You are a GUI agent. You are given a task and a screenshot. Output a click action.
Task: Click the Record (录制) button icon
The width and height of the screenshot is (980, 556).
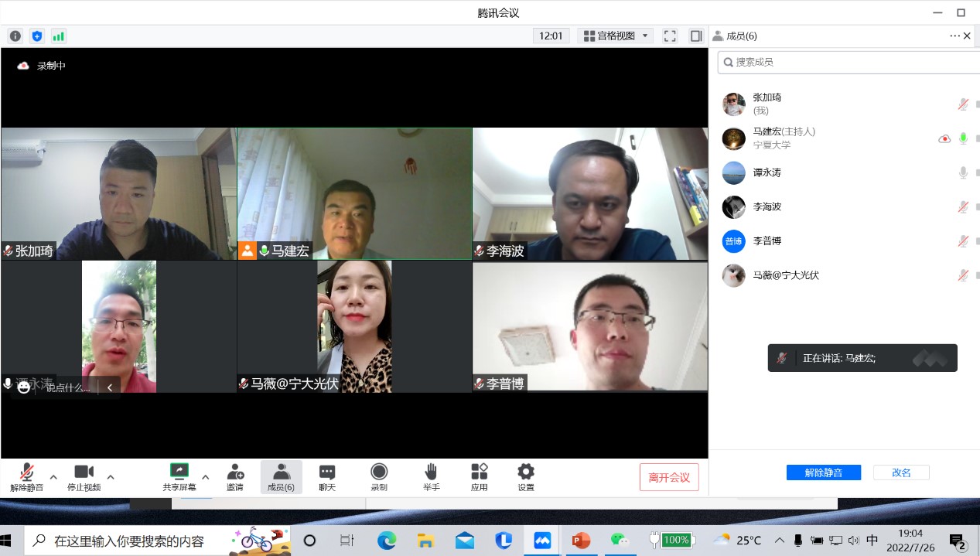coord(379,476)
